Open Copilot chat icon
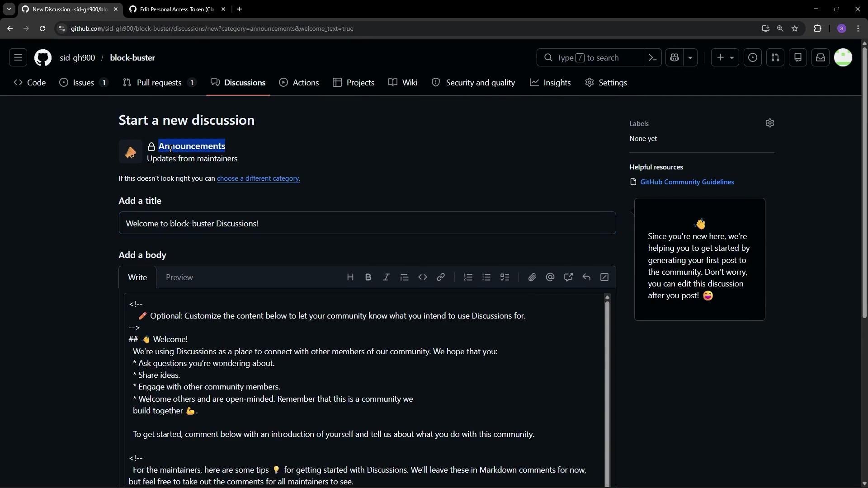 click(x=675, y=58)
